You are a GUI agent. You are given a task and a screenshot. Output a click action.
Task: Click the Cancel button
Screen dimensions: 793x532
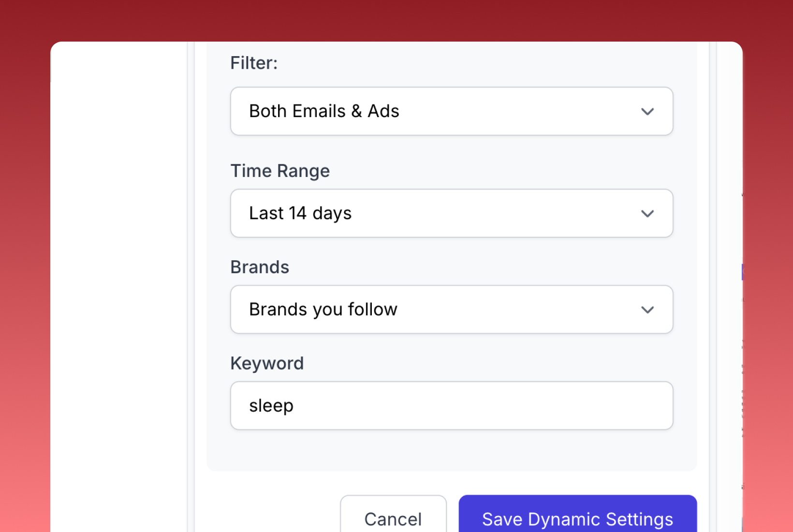[x=393, y=514]
